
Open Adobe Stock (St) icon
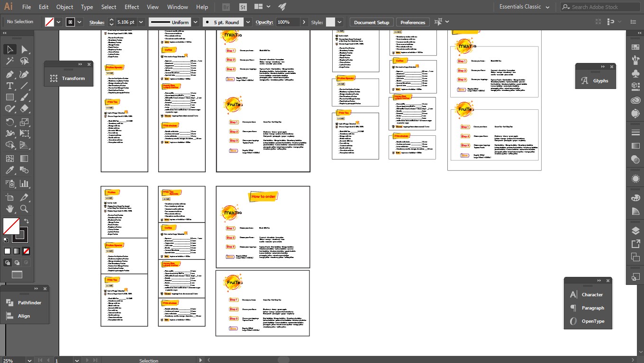243,7
